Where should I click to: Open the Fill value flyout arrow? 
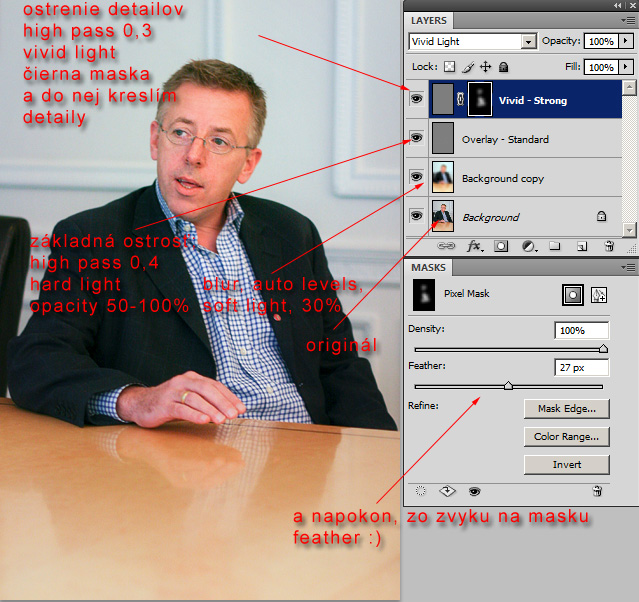(x=625, y=67)
